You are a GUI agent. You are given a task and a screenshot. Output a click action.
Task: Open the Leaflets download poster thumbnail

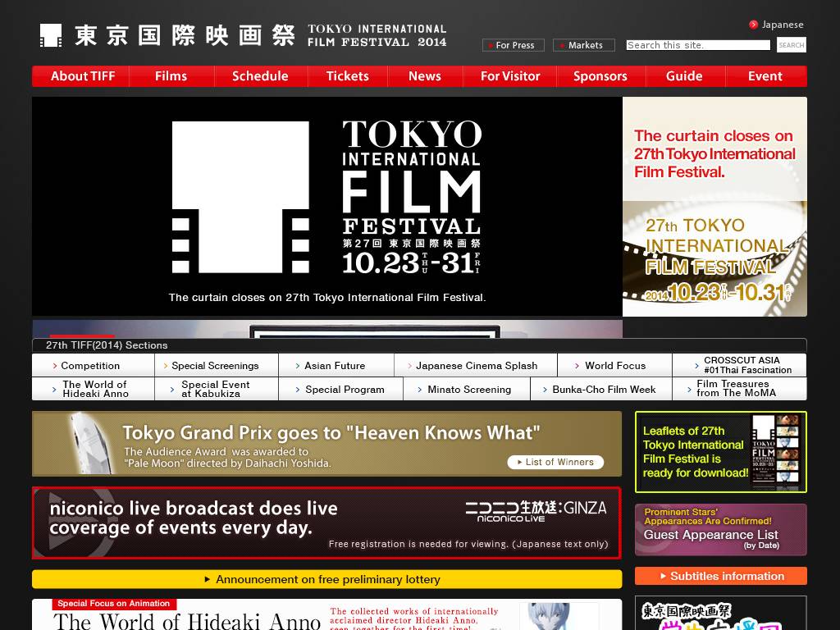774,452
